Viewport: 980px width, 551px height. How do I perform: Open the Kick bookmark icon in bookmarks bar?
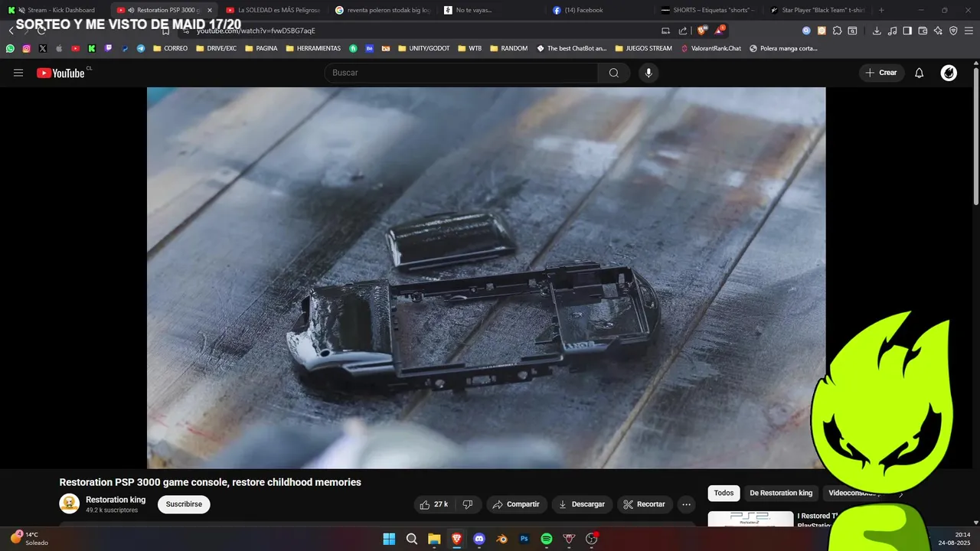pos(92,48)
